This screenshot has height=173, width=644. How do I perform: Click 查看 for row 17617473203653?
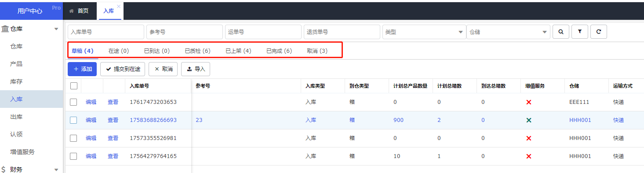click(113, 102)
